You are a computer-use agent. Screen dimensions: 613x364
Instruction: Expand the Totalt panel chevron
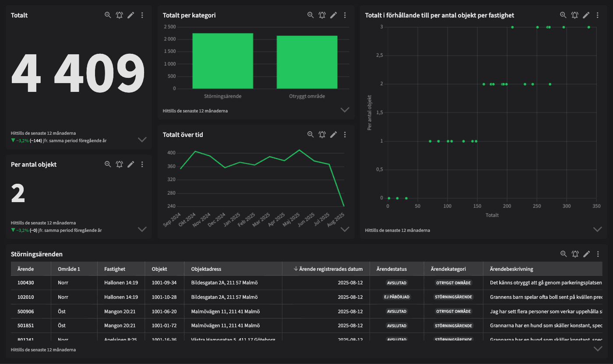tap(142, 140)
